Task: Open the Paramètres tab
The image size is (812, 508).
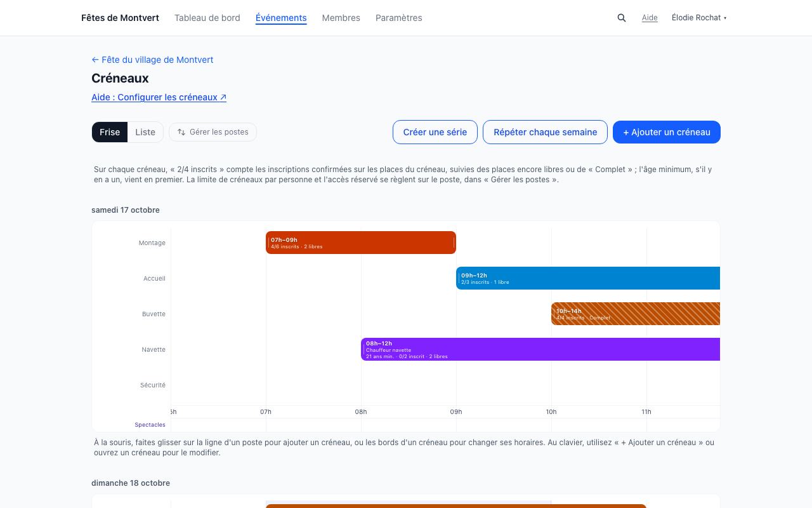Action: click(x=399, y=18)
